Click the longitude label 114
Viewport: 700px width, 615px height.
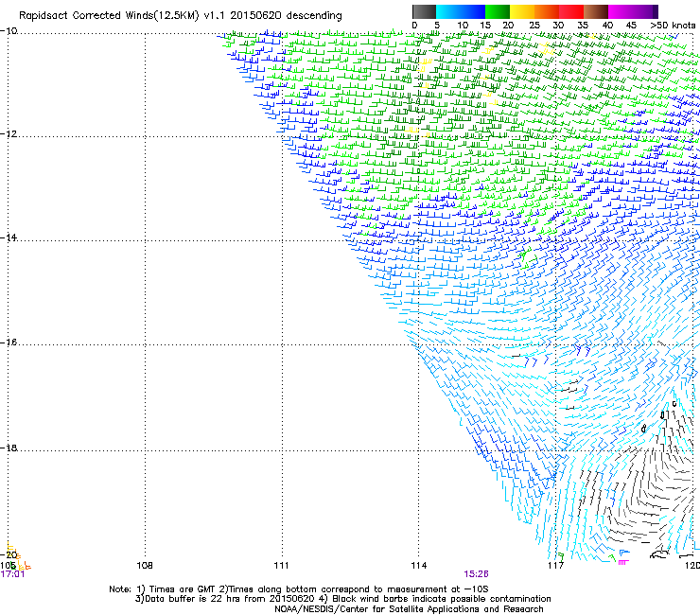point(419,566)
